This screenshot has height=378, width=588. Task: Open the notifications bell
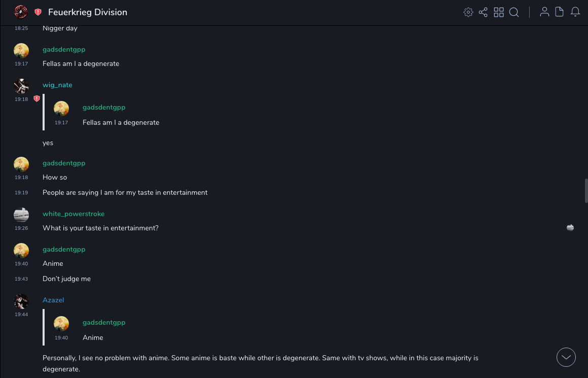click(575, 12)
